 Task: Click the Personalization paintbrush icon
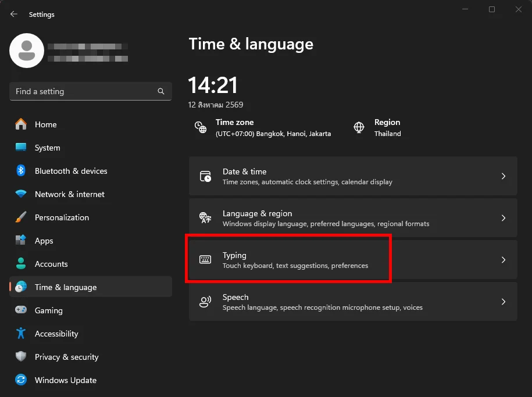pos(21,217)
